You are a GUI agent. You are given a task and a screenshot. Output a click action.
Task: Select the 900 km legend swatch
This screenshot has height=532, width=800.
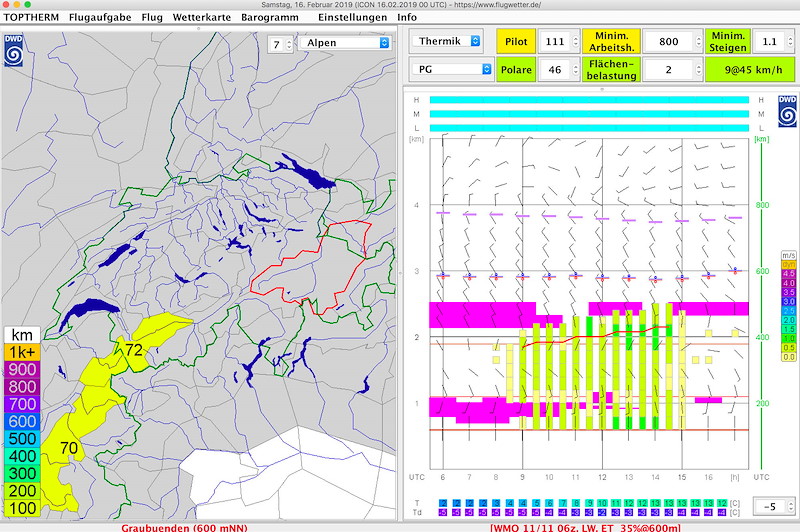coord(22,370)
